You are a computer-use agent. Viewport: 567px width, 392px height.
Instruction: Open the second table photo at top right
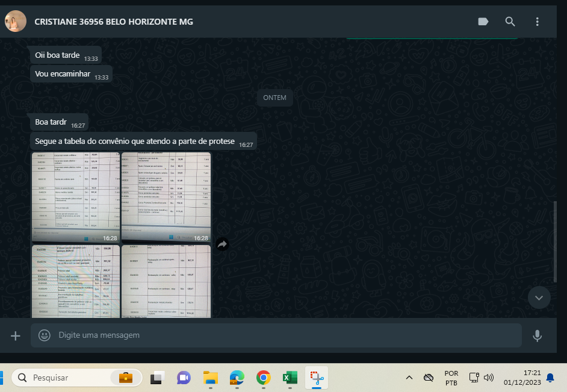166,198
